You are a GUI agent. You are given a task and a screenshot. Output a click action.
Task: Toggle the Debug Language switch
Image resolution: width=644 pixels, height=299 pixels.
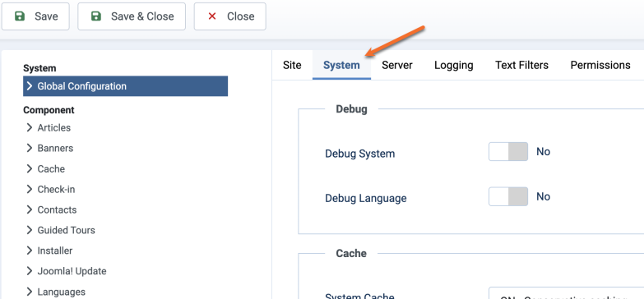pyautogui.click(x=508, y=196)
